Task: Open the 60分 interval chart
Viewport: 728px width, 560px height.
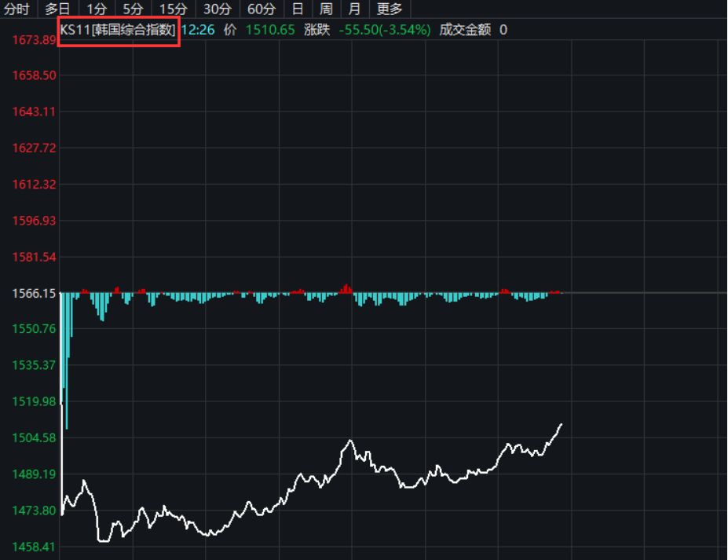Action: (262, 9)
